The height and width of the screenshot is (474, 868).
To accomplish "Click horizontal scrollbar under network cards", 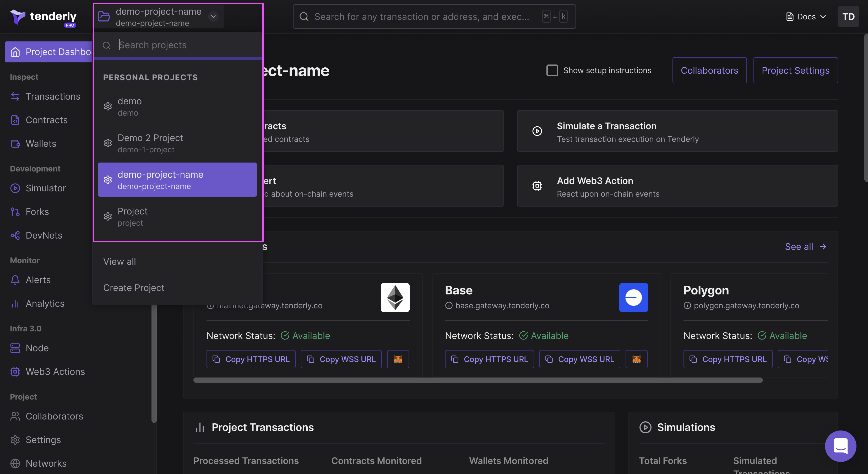I will pos(478,380).
